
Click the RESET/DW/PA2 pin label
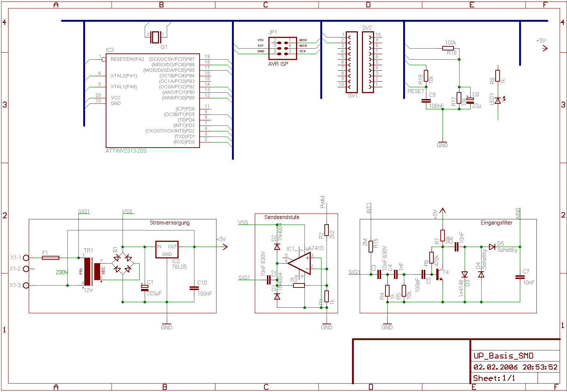(x=127, y=59)
